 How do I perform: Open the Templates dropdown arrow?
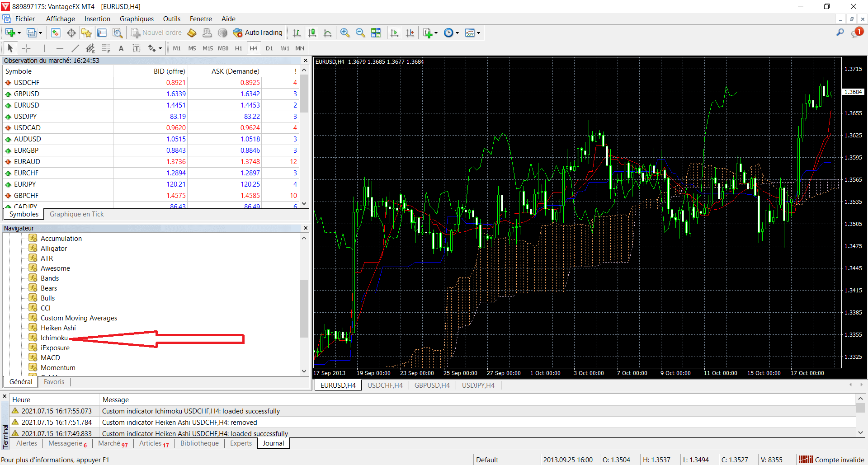(x=478, y=33)
